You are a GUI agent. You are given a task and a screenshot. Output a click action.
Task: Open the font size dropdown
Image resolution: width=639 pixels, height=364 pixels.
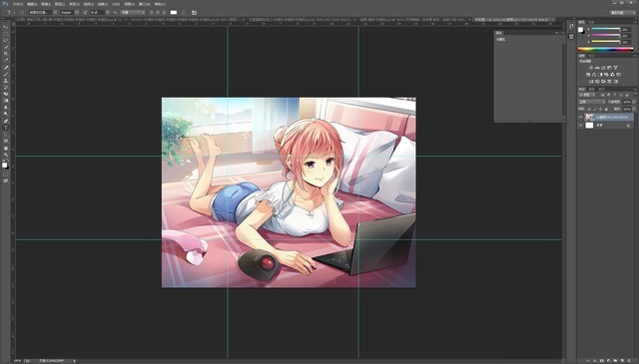coord(108,13)
